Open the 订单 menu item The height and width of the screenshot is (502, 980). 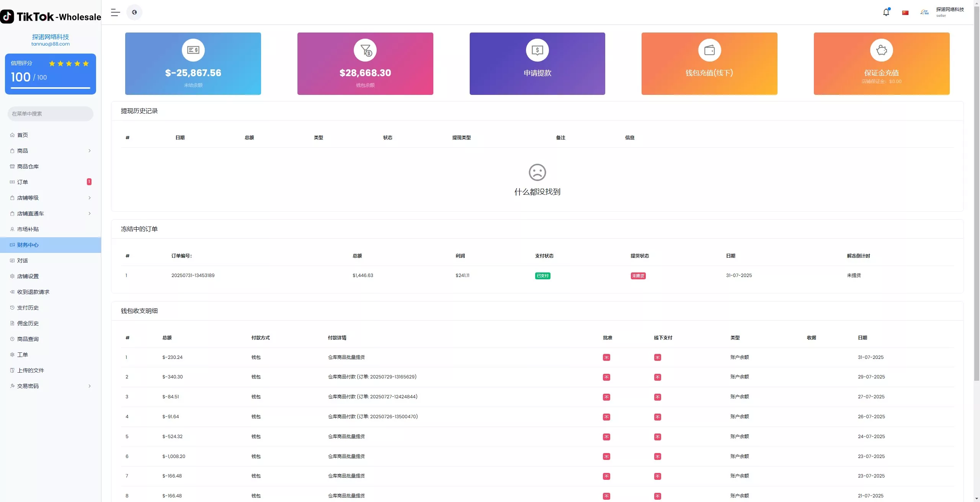tap(23, 182)
